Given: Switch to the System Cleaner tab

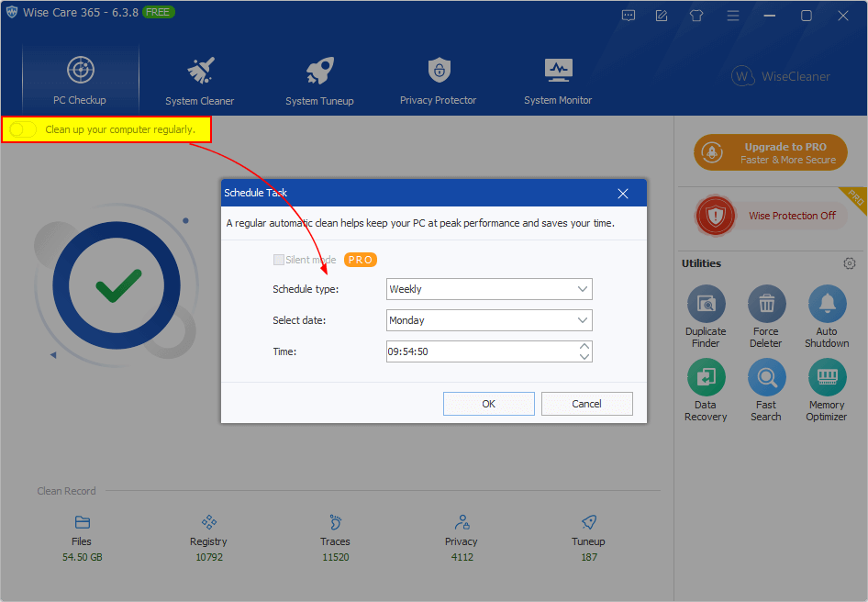Looking at the screenshot, I should 200,81.
